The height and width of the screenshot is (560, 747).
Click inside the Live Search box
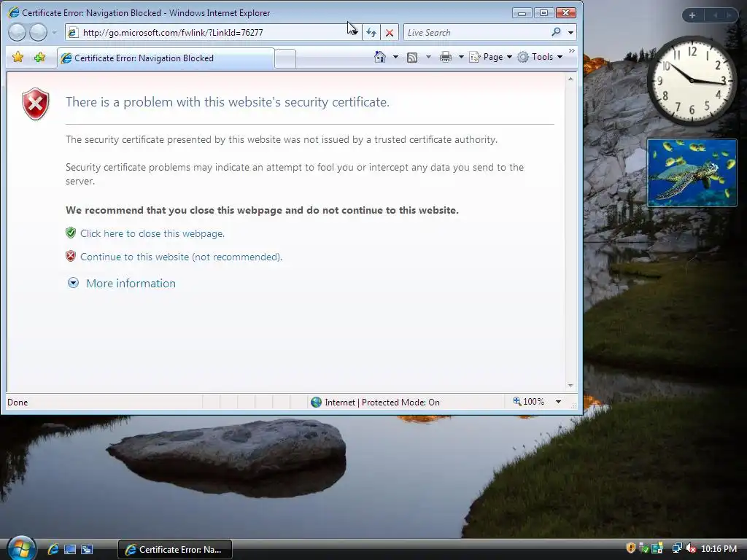pos(476,32)
